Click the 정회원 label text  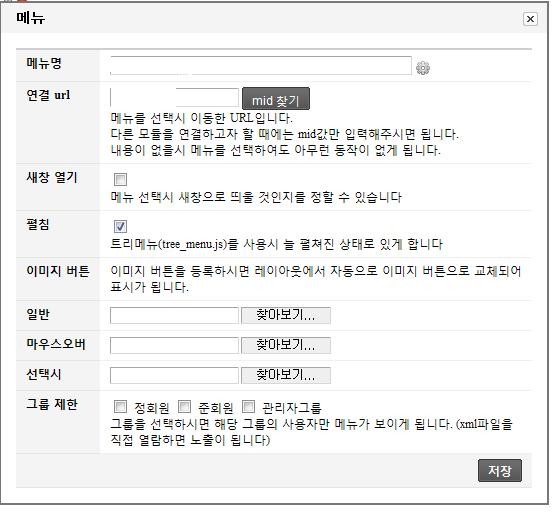pos(151,408)
